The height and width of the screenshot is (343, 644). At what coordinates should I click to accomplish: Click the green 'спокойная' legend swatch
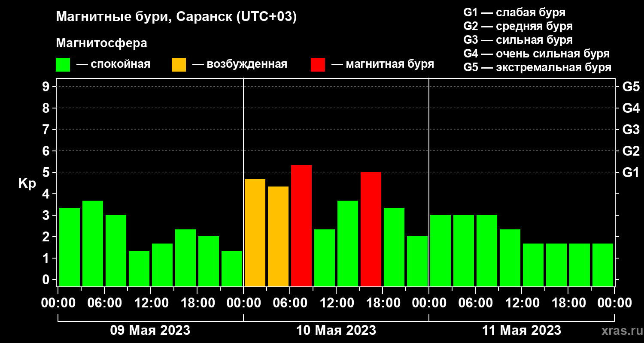tap(63, 65)
